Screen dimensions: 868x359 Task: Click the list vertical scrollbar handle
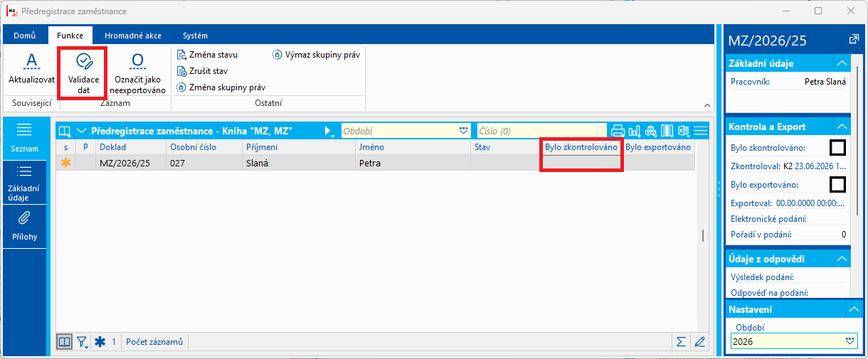tap(702, 235)
